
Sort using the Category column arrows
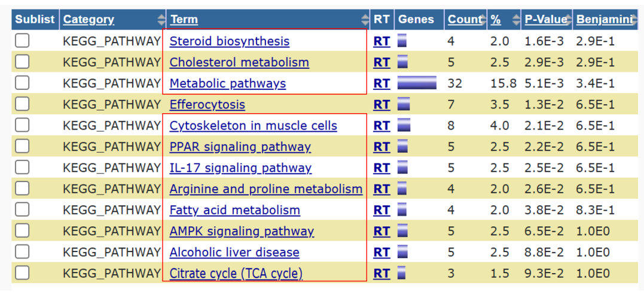pyautogui.click(x=161, y=19)
